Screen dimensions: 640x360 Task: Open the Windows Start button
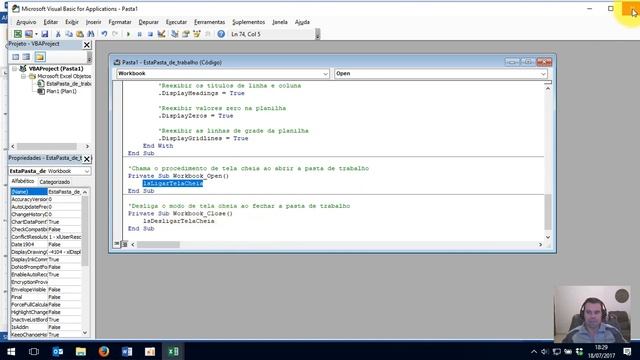(11, 351)
